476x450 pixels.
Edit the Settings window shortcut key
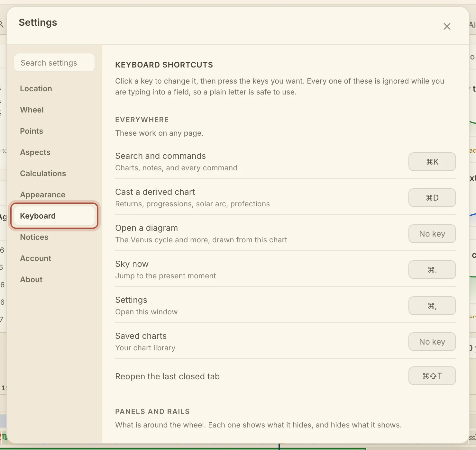432,306
